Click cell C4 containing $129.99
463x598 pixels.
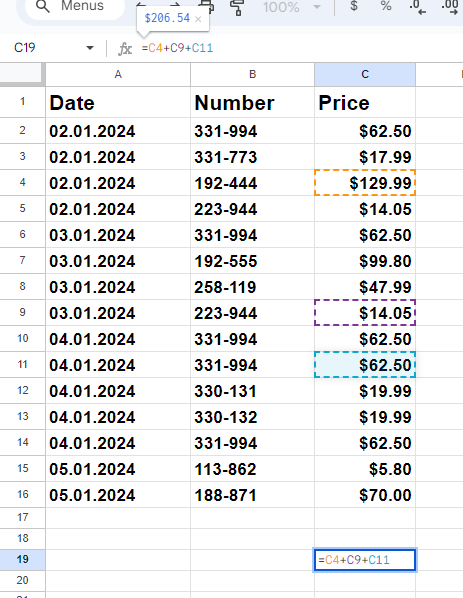click(365, 183)
